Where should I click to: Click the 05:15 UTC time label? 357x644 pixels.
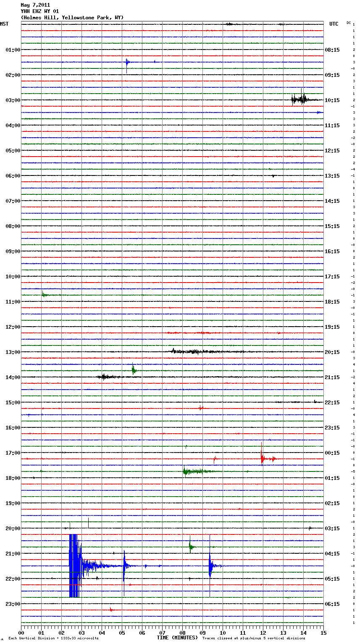[x=332, y=579]
